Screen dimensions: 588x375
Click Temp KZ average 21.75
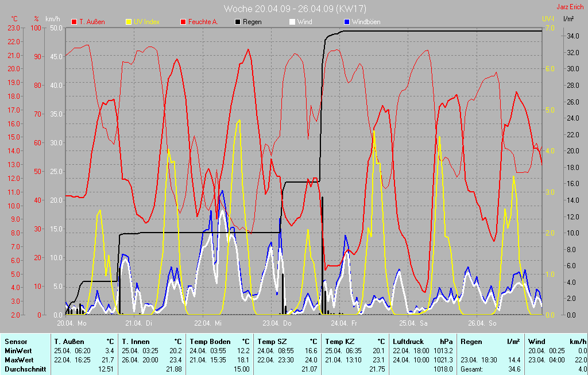coord(377,369)
